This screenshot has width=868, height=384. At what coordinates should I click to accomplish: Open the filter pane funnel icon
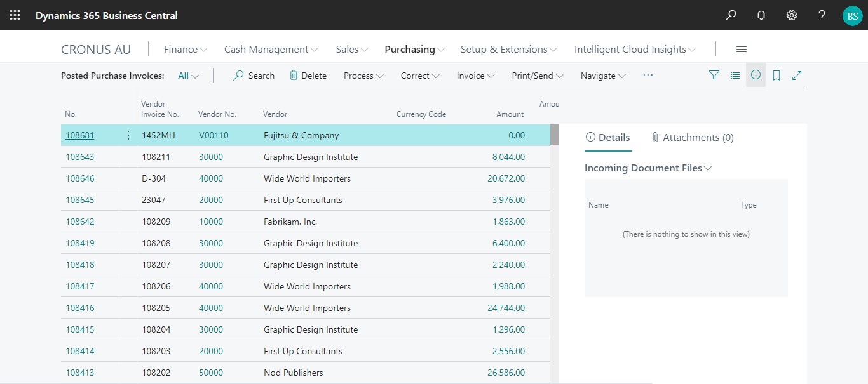tap(714, 76)
